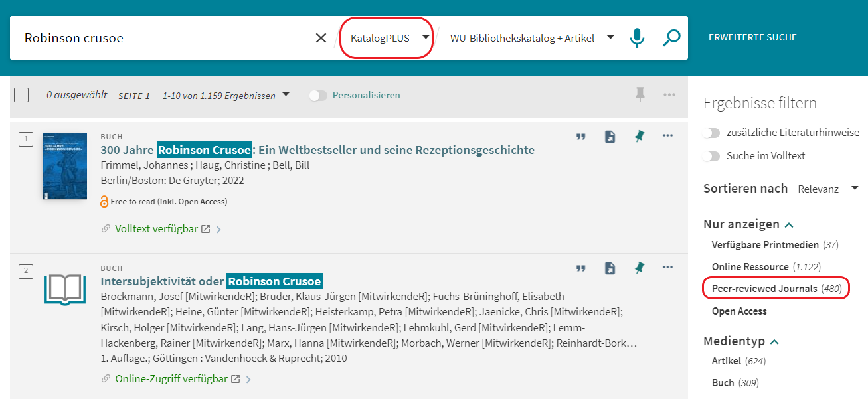Click the book cover thumbnail of first result
Image resolution: width=868 pixels, height=399 pixels.
coord(60,167)
